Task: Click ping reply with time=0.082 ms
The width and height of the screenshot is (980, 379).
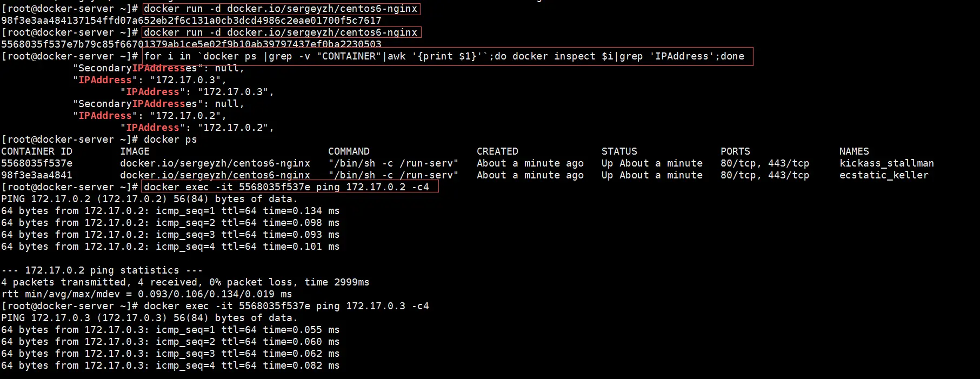Action: click(x=170, y=365)
